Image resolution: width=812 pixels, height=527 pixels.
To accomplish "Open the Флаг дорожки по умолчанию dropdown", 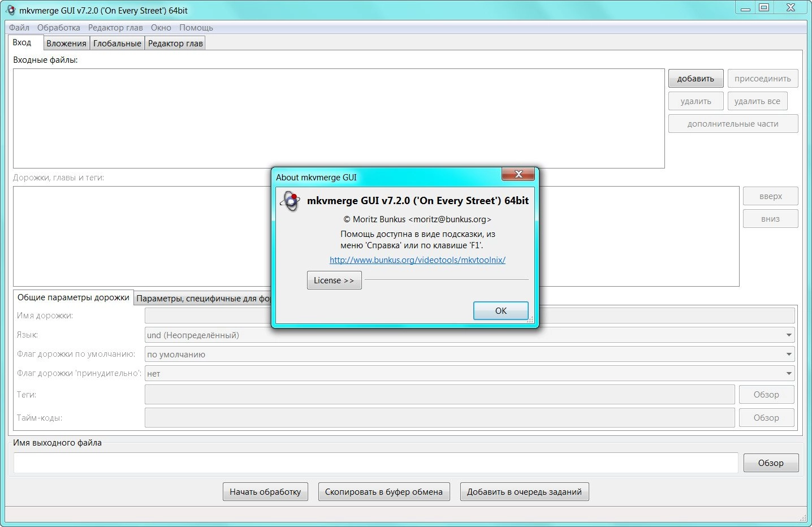I will click(x=469, y=355).
